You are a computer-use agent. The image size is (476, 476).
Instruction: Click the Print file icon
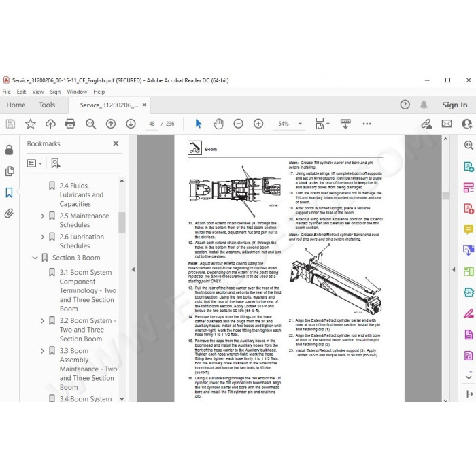coord(70,124)
